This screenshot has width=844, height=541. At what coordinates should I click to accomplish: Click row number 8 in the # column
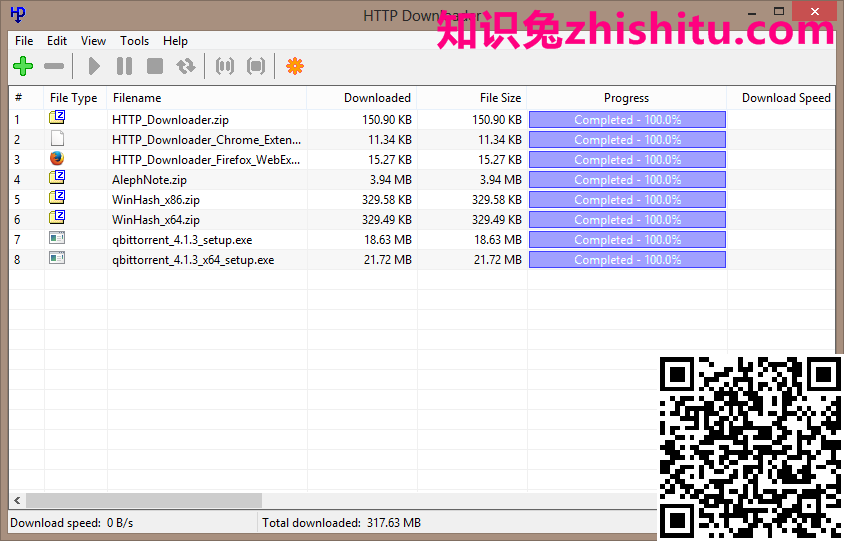[17, 259]
